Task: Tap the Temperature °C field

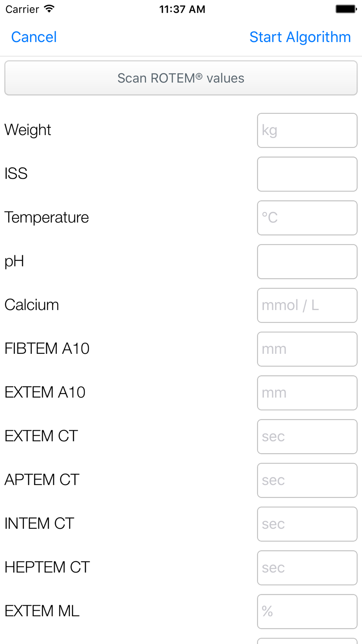Action: (307, 218)
